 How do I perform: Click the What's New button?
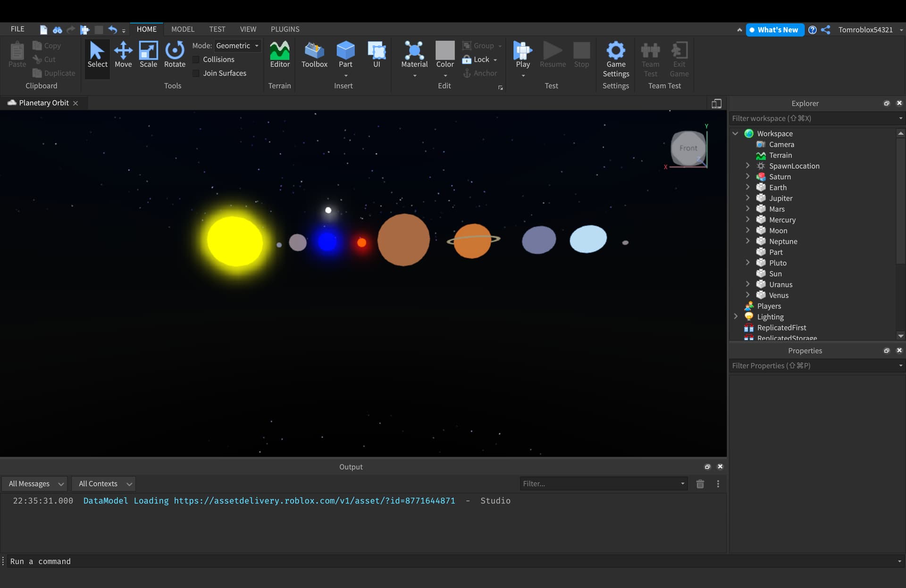(774, 30)
